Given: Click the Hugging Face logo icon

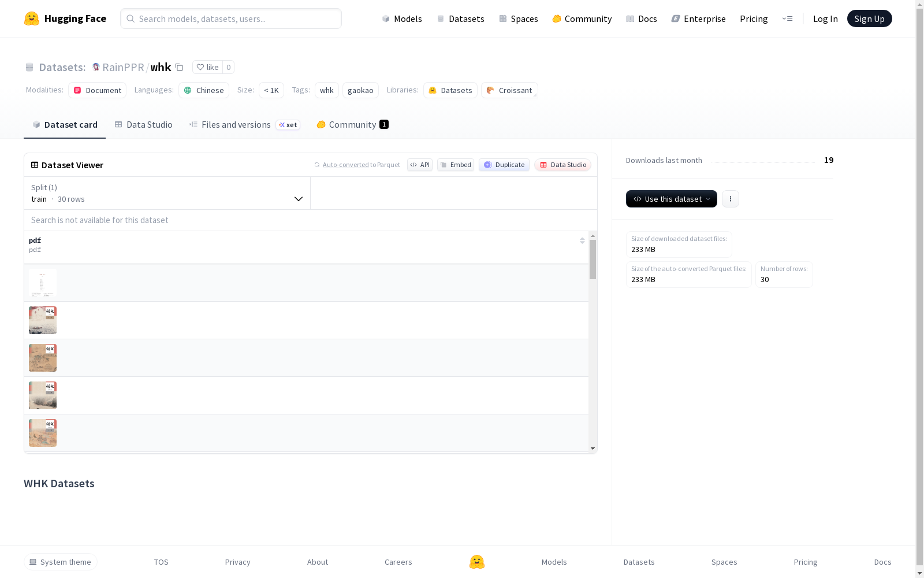Looking at the screenshot, I should 32,18.
